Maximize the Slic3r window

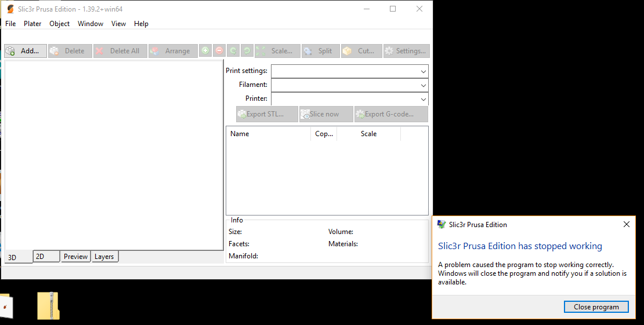coord(393,9)
